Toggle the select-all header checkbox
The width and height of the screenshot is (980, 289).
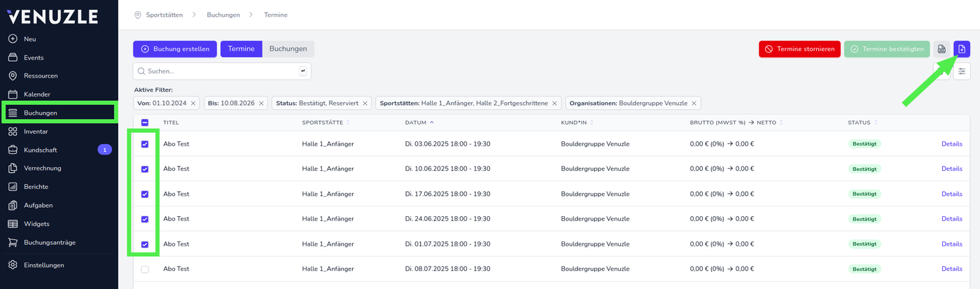click(x=145, y=122)
